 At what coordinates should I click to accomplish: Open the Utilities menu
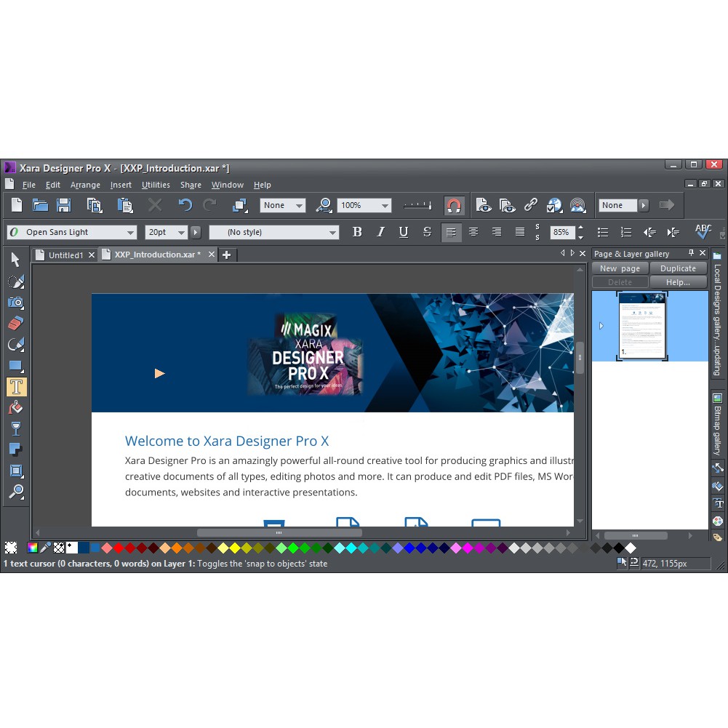[155, 185]
